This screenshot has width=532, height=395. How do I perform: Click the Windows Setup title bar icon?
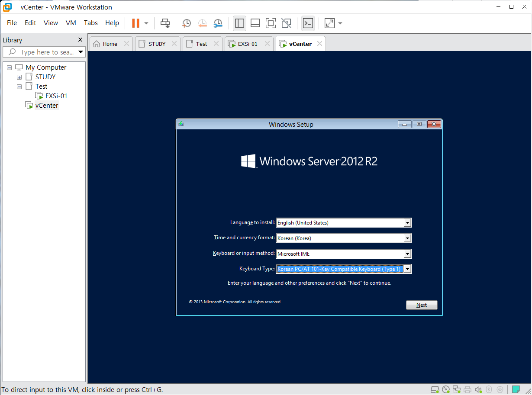181,124
